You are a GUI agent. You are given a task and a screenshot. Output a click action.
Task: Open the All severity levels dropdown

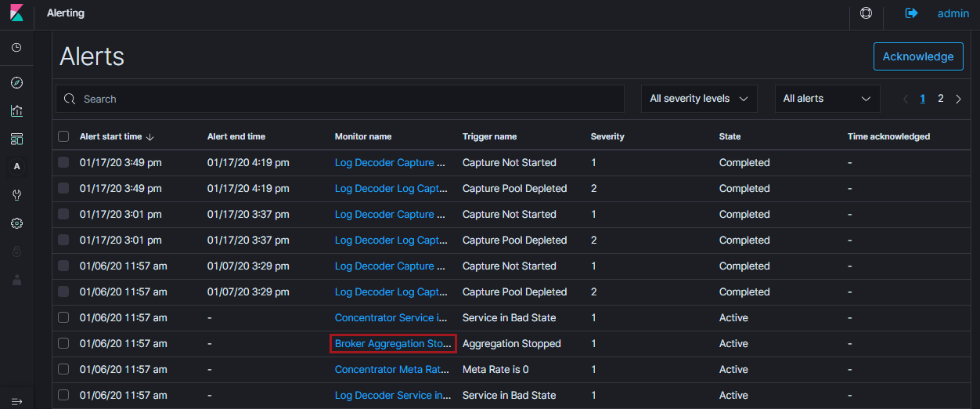coord(699,99)
